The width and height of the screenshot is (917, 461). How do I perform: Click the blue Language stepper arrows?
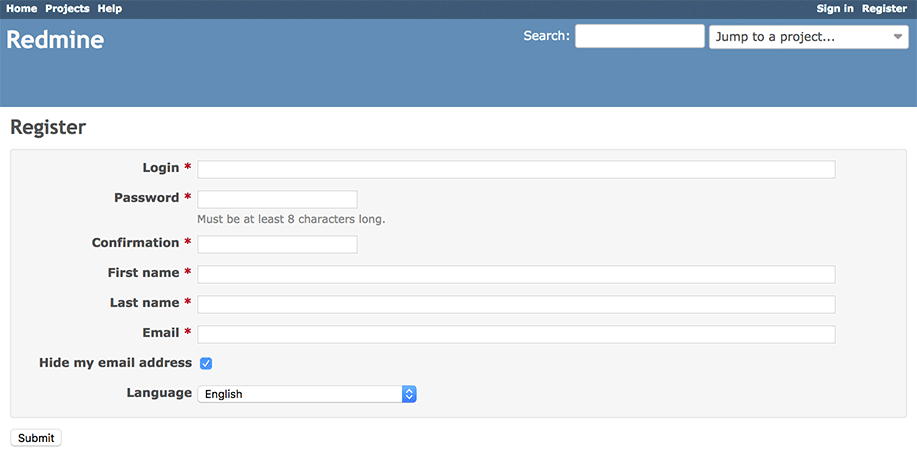point(409,394)
